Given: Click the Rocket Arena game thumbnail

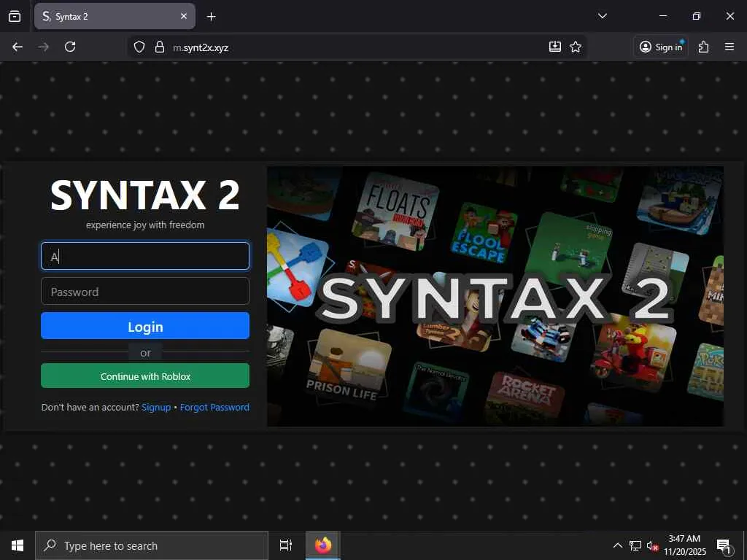Looking at the screenshot, I should 525,396.
